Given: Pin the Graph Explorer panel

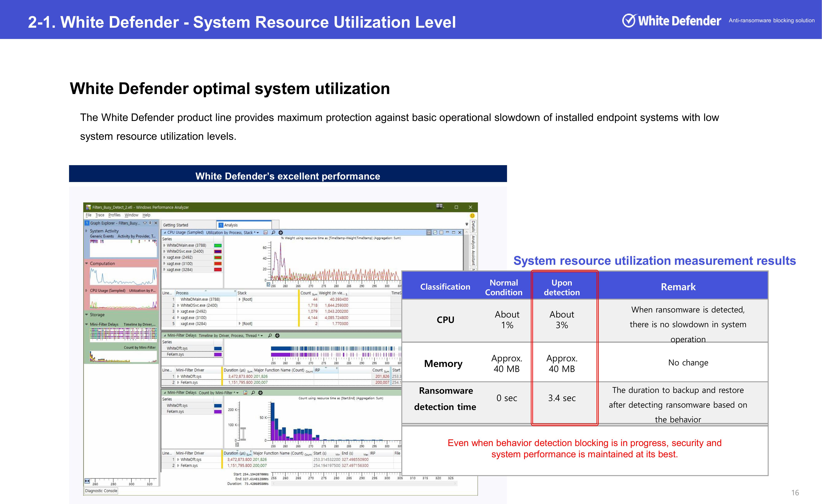Looking at the screenshot, I should click(150, 223).
